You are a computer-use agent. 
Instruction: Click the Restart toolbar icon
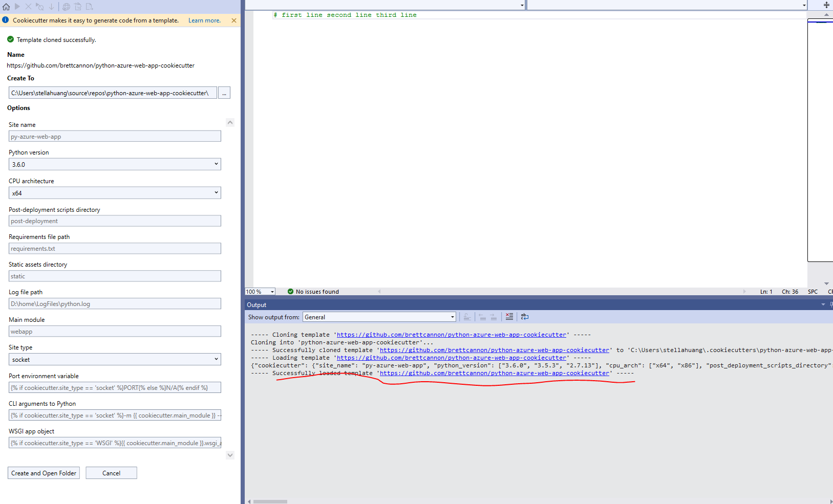coord(40,6)
